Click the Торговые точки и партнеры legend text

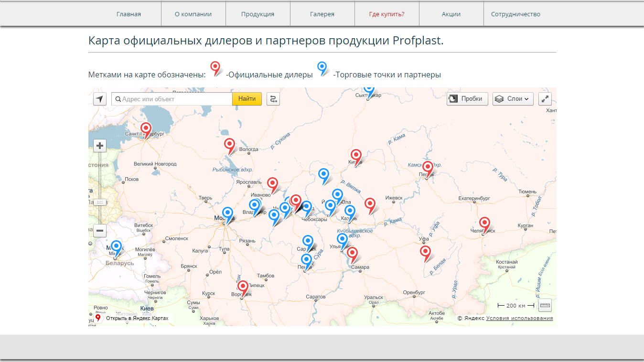[386, 75]
